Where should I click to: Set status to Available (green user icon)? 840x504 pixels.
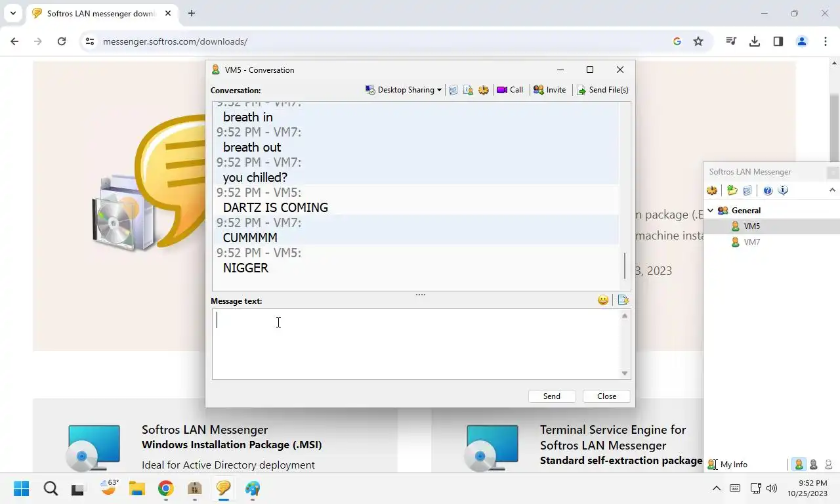[x=799, y=464]
